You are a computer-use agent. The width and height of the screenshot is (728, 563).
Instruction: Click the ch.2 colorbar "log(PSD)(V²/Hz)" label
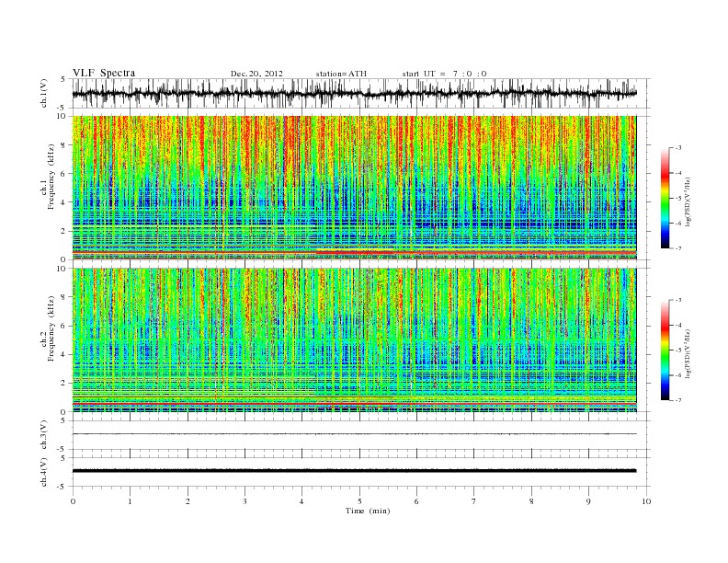688,353
